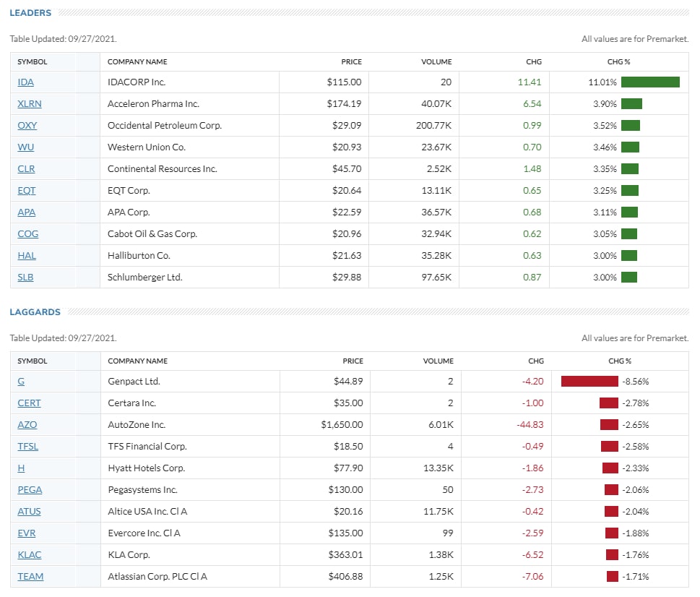The width and height of the screenshot is (700, 597).
Task: Click the VOLUME header in Laggards table
Action: coord(438,361)
